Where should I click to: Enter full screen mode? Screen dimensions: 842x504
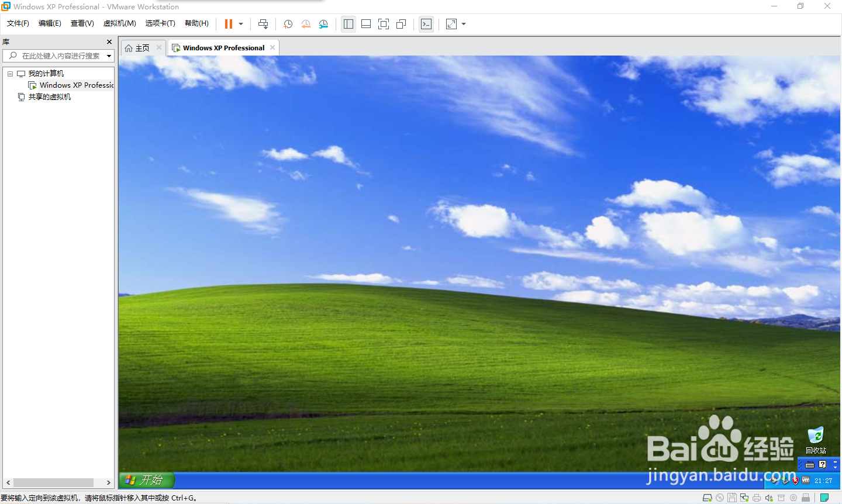point(384,24)
